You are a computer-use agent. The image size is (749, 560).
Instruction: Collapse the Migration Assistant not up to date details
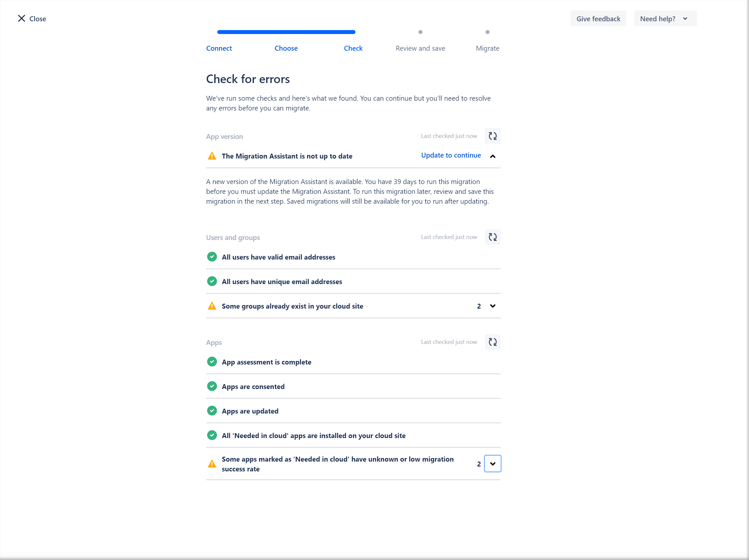(x=493, y=156)
